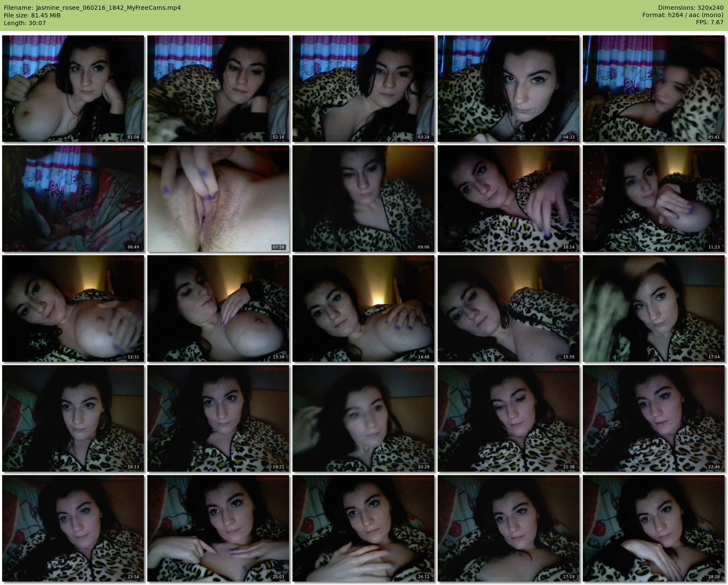This screenshot has height=585, width=728.
Task: Open the thumbnail labeled 18:13
Action: click(73, 418)
